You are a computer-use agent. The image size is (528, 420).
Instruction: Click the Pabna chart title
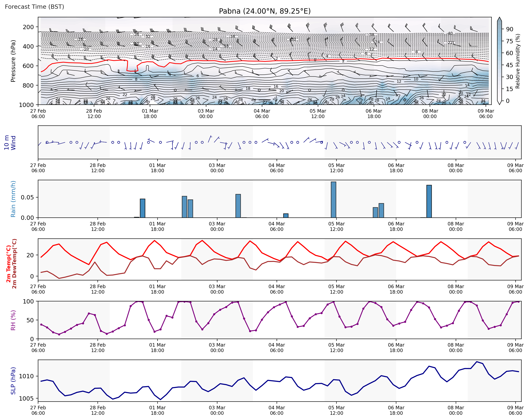pyautogui.click(x=265, y=11)
